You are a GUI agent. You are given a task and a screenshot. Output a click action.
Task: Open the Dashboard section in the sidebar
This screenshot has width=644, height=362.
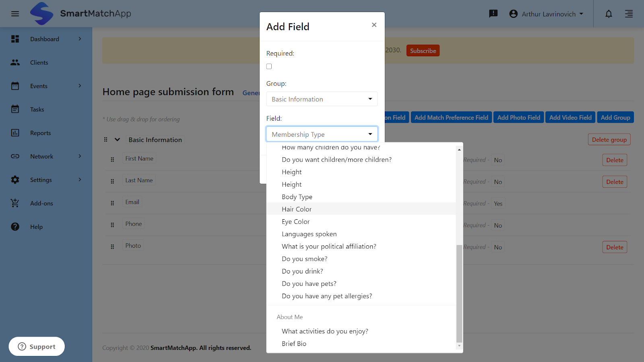[44, 39]
